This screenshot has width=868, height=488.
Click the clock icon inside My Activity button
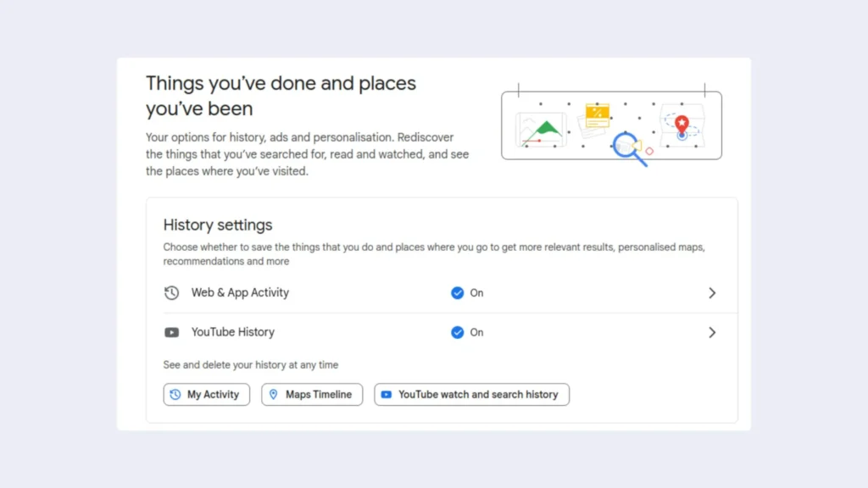[178, 394]
